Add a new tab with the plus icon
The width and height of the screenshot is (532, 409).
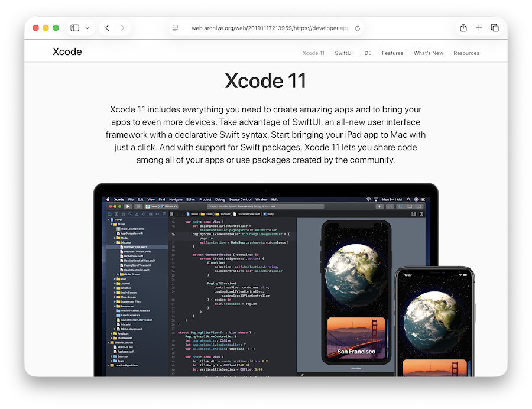coord(479,28)
